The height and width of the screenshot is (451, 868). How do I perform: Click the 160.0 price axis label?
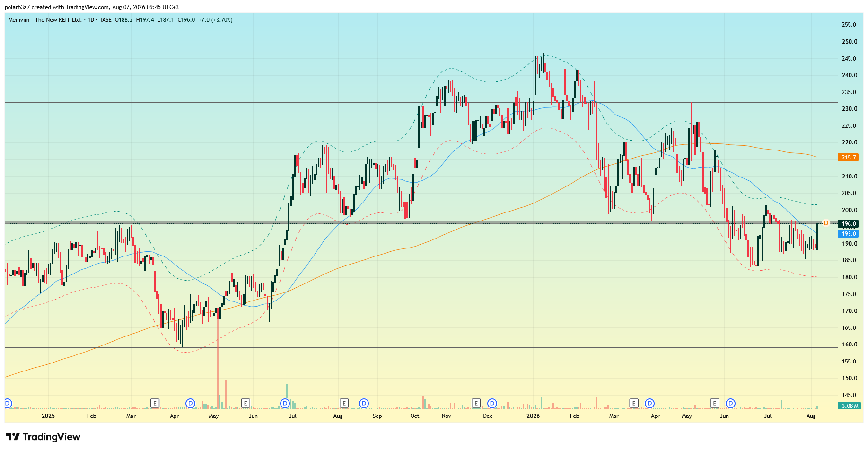849,345
